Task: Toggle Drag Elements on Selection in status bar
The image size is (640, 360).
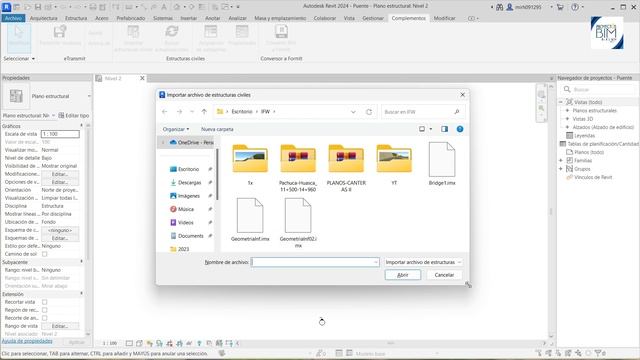Action: click(x=578, y=353)
